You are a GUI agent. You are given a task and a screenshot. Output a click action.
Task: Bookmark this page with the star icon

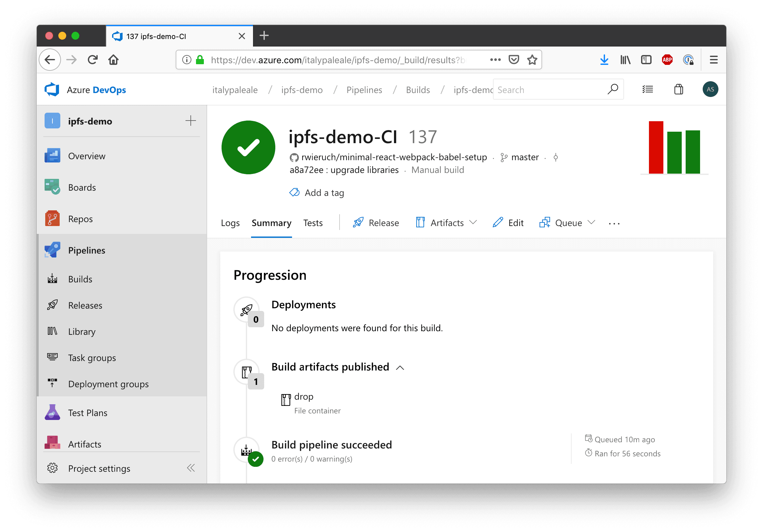pos(532,60)
